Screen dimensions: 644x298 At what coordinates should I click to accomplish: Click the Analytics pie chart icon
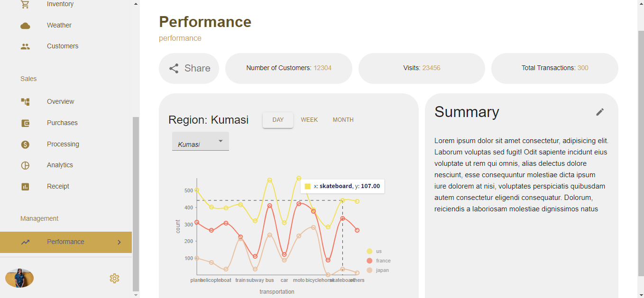point(25,165)
